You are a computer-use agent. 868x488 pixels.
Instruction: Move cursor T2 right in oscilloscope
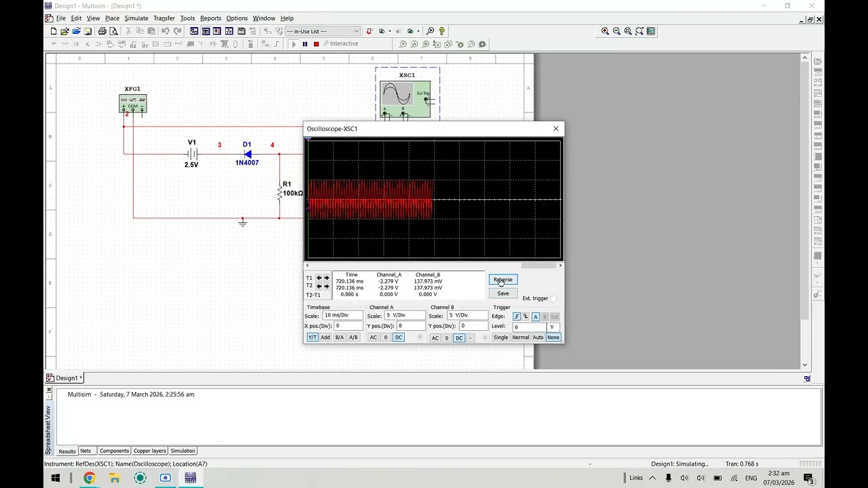click(326, 286)
